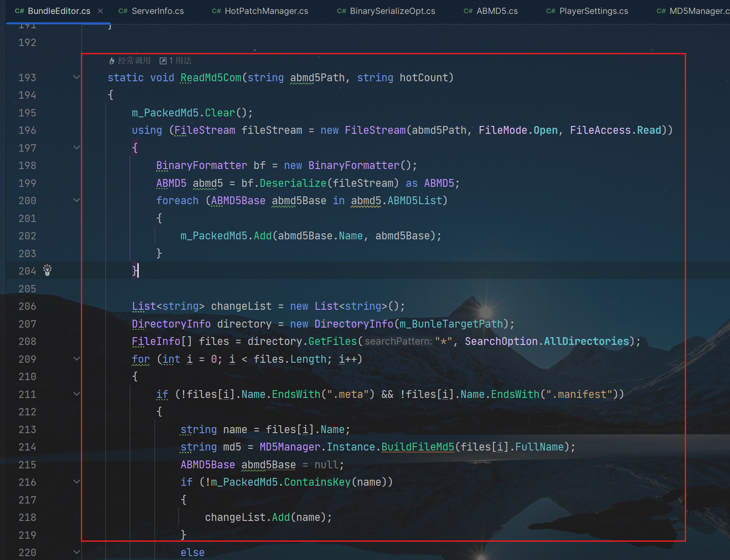Click the C# file icon on ABMD5.cs tab
The width and height of the screenshot is (730, 560).
[x=468, y=11]
